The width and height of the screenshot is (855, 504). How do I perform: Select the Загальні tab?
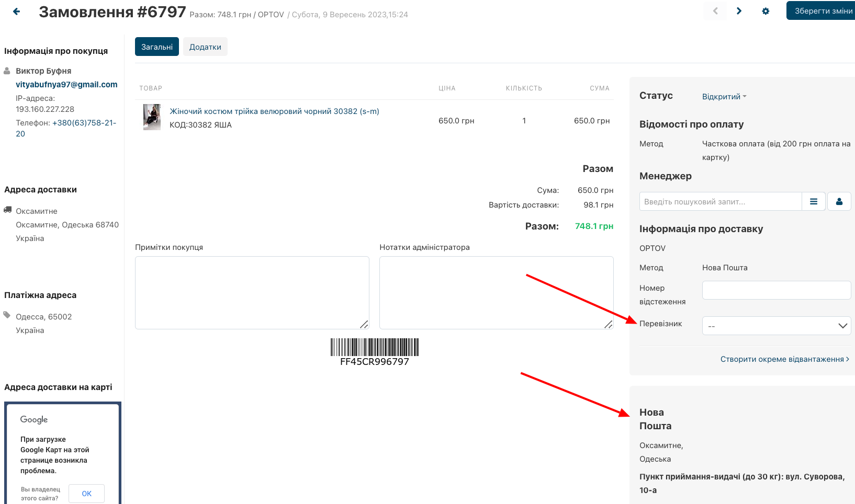pos(157,47)
